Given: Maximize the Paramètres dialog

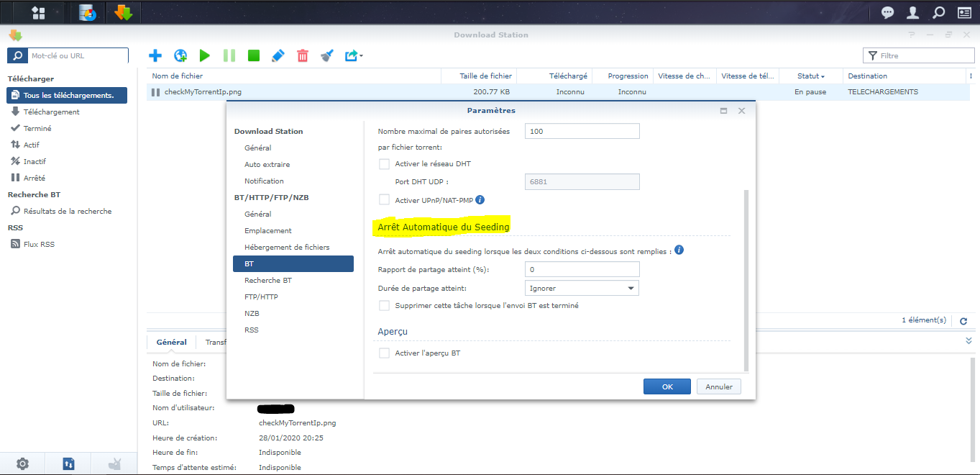Looking at the screenshot, I should click(x=723, y=111).
